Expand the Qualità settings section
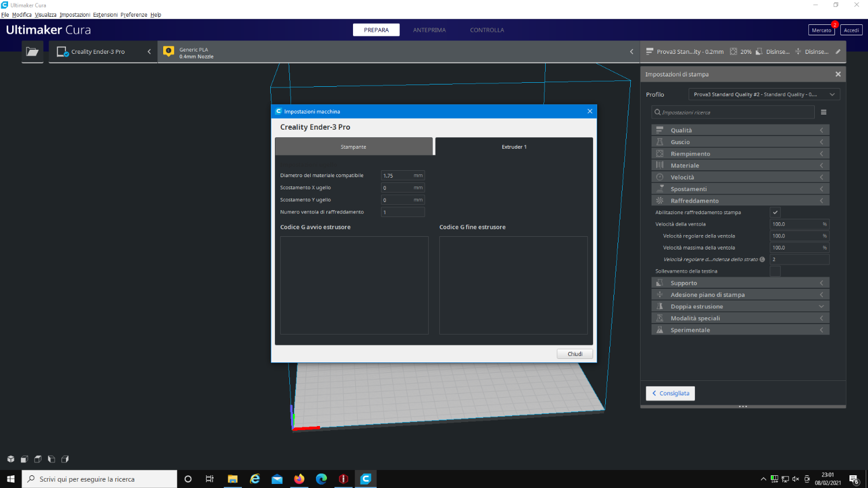 pos(740,130)
